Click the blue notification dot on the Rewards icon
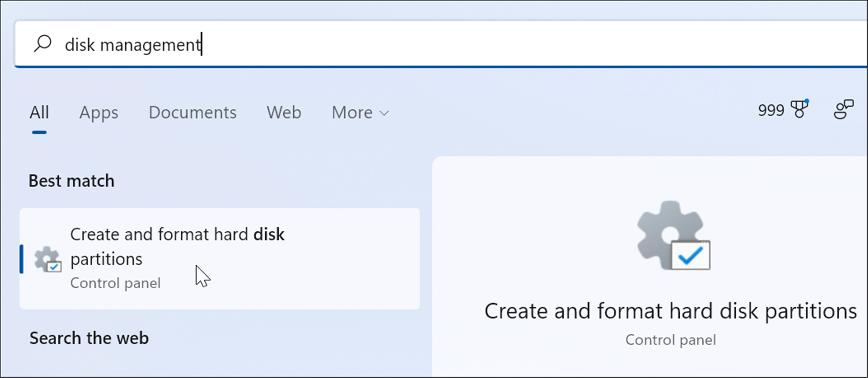The width and height of the screenshot is (868, 378). [x=807, y=100]
